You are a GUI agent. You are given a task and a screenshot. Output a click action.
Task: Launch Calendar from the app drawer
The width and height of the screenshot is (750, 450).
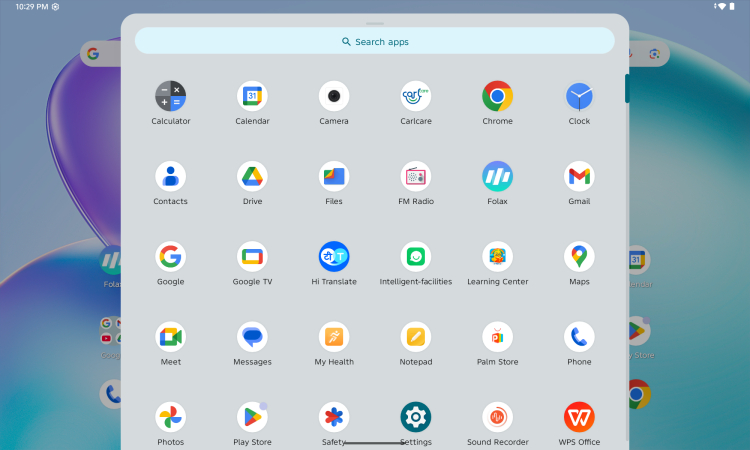252,96
